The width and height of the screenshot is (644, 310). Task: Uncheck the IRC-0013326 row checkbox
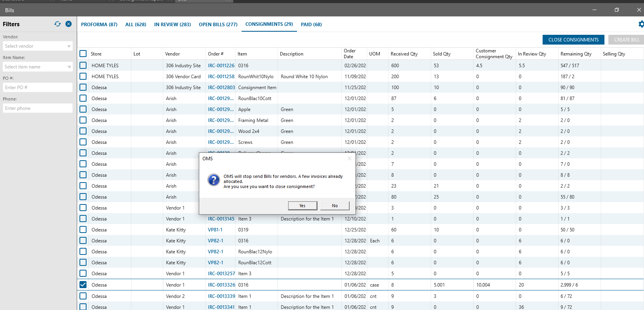click(x=83, y=285)
